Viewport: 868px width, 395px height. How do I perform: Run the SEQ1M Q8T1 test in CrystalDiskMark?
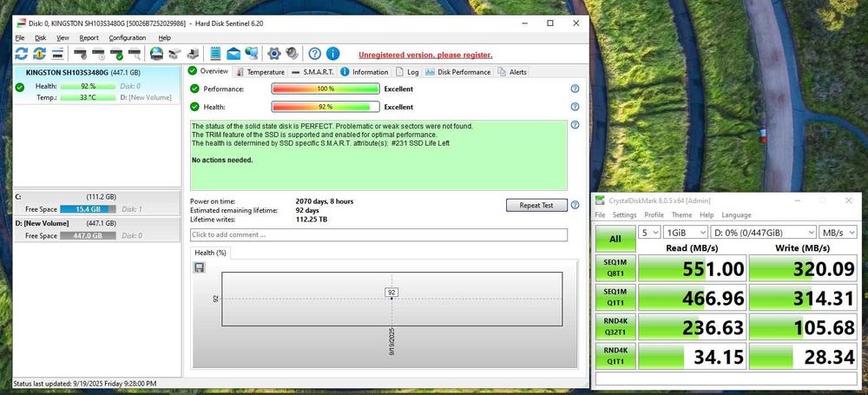point(615,269)
